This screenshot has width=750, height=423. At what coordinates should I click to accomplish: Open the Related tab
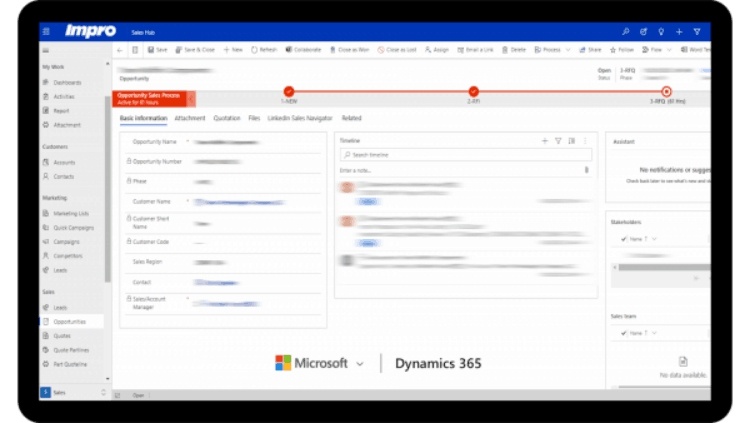(x=352, y=118)
